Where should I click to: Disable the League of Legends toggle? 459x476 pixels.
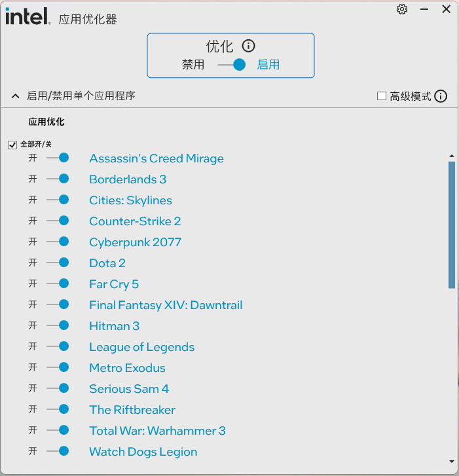[x=58, y=346]
